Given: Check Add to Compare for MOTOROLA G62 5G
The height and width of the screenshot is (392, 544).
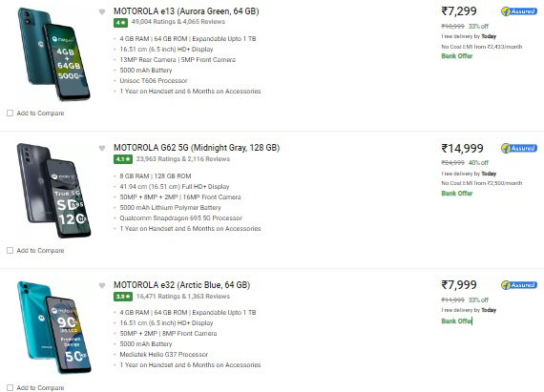Looking at the screenshot, I should [10, 250].
